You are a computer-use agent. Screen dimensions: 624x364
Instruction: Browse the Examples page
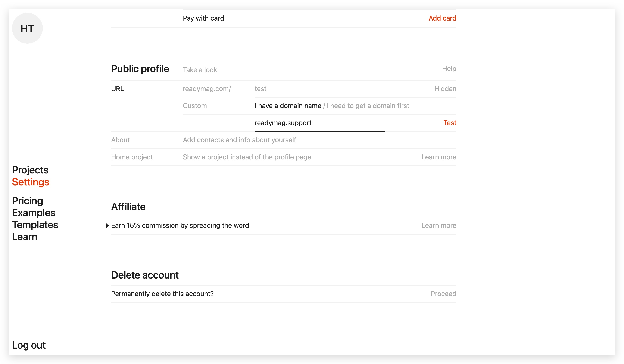click(x=34, y=213)
